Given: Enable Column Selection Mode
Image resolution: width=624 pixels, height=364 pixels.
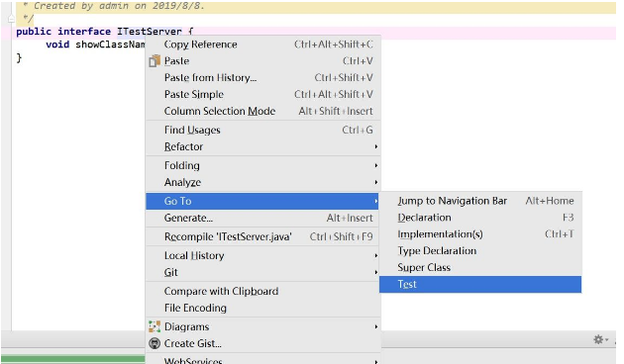Looking at the screenshot, I should [x=263, y=111].
